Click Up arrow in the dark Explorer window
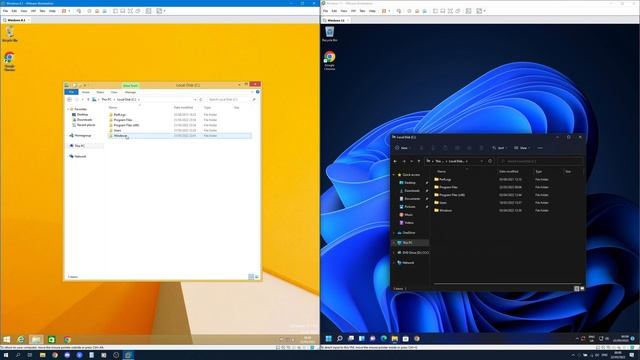Image resolution: width=640 pixels, height=360 pixels. pyautogui.click(x=419, y=161)
